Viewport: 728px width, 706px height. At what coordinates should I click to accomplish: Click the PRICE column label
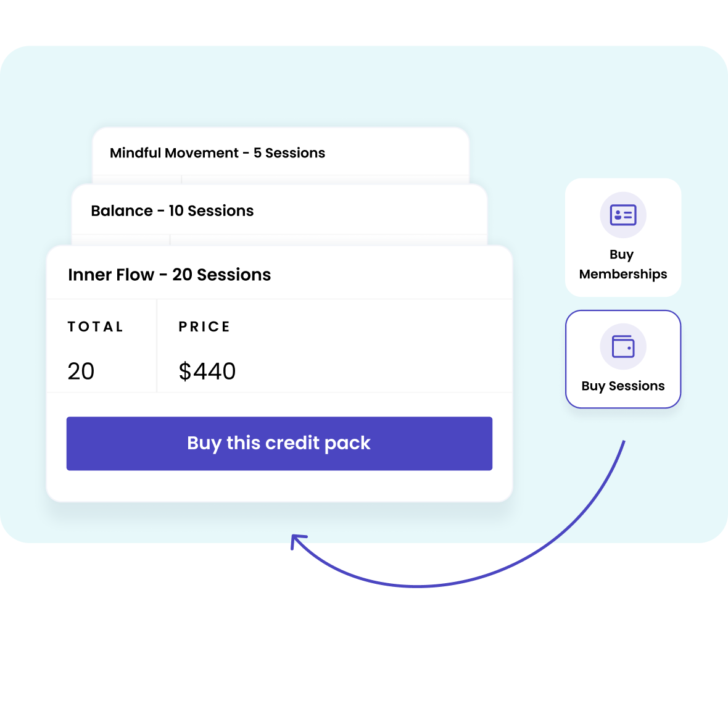(204, 327)
